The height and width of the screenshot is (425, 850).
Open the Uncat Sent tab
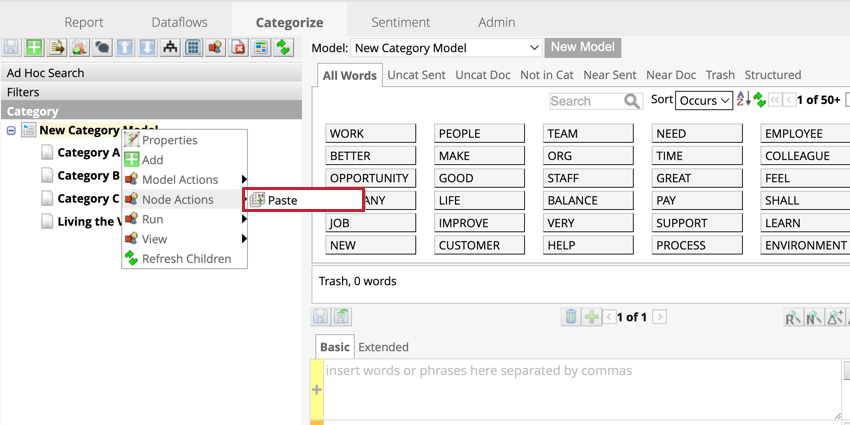[x=416, y=75]
